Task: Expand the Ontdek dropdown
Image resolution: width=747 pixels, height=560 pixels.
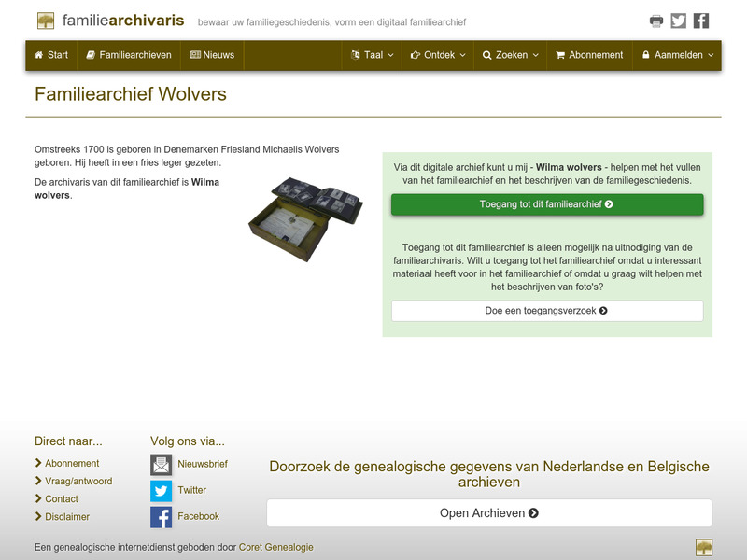Action: click(435, 55)
